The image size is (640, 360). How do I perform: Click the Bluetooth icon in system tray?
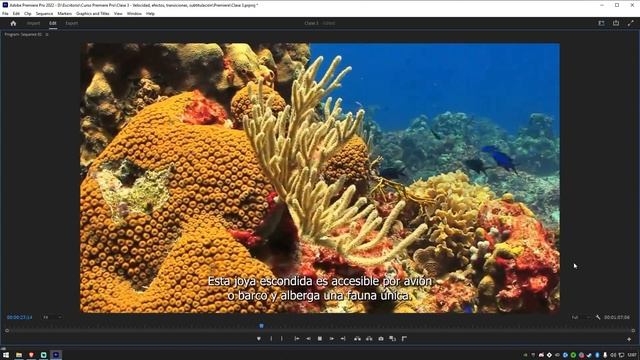(597, 355)
